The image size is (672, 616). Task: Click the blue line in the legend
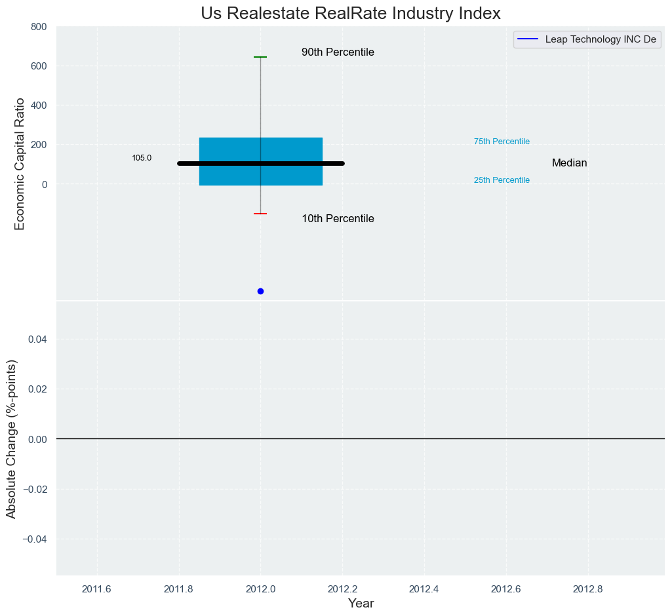[528, 39]
